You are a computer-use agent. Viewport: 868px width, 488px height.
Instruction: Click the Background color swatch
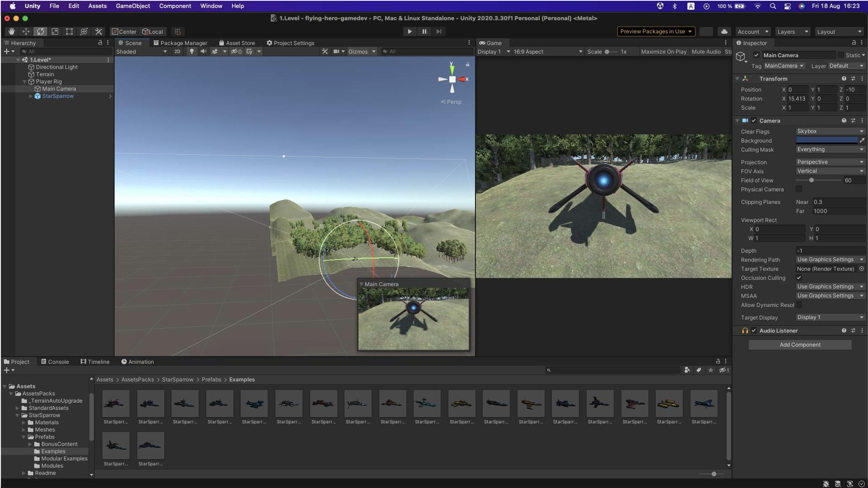click(827, 140)
